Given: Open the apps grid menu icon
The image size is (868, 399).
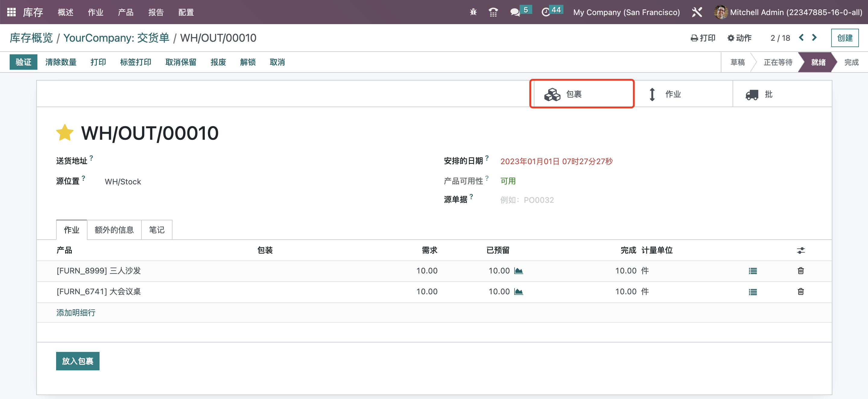Looking at the screenshot, I should click(x=11, y=12).
